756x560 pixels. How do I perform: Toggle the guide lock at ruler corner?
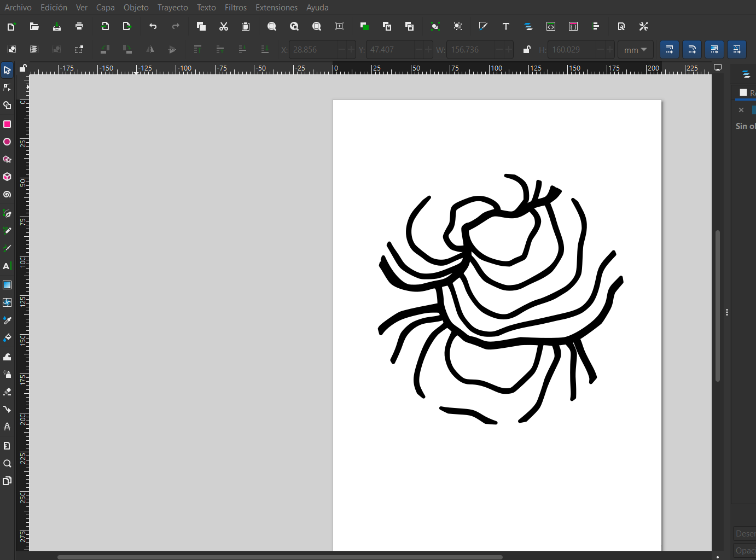[x=23, y=68]
